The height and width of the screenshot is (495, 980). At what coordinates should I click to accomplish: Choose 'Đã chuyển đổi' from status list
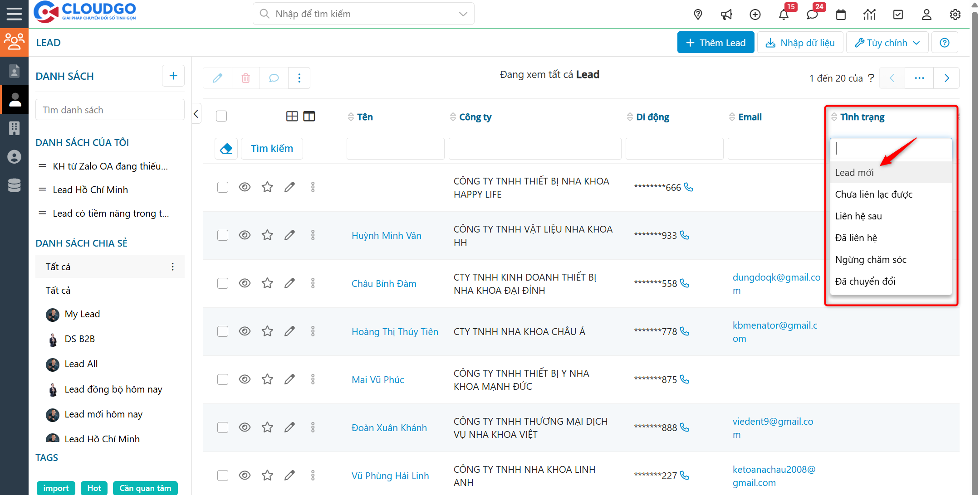[x=865, y=281]
